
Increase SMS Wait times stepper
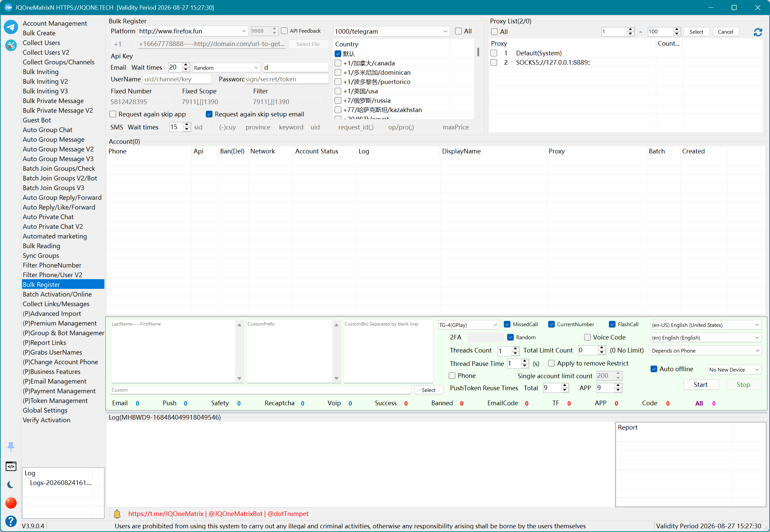187,125
